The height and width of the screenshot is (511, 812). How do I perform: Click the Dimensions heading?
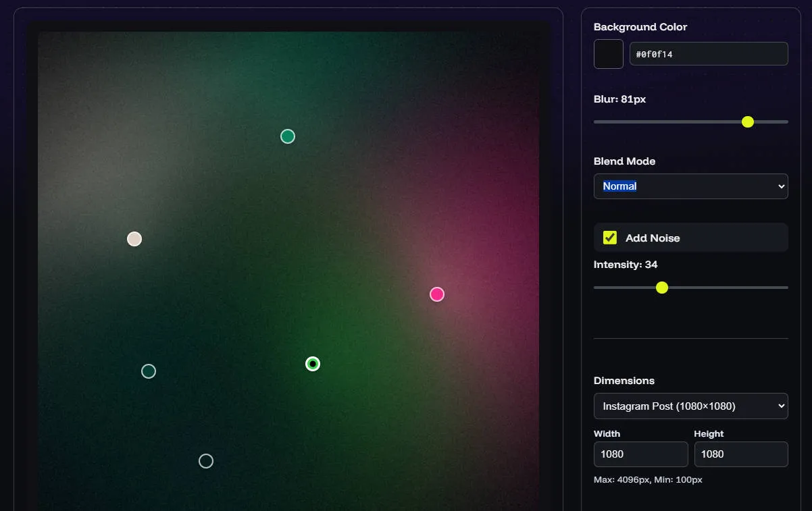pyautogui.click(x=624, y=381)
